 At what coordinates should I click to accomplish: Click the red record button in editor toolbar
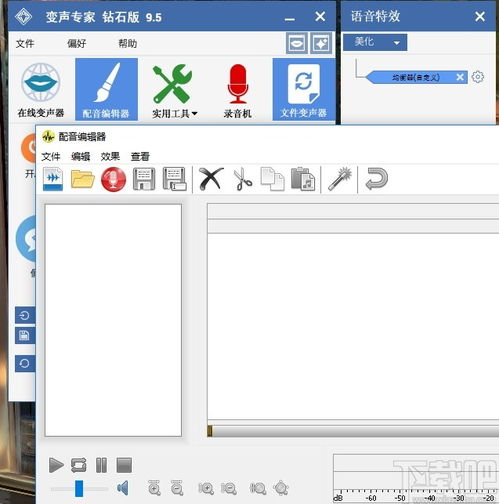coord(113,180)
